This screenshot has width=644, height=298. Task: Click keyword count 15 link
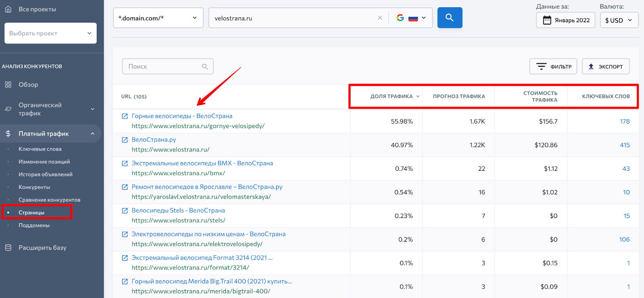click(x=627, y=216)
